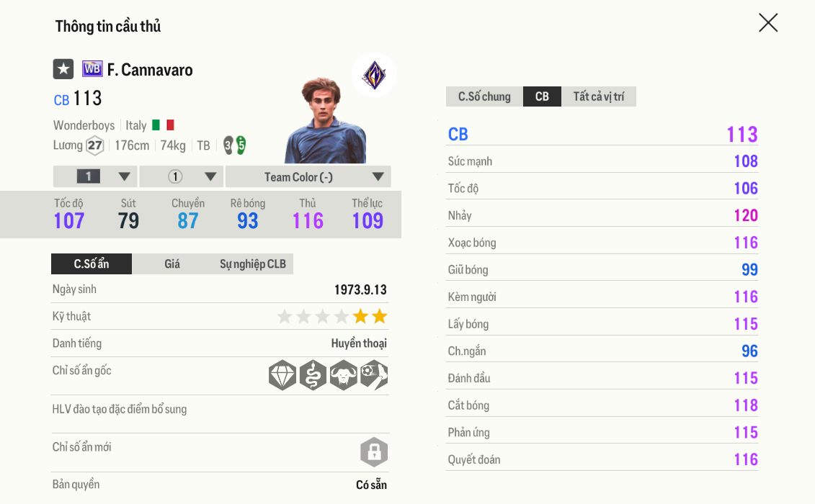Open the Sự nghiệp CLB tab
The width and height of the screenshot is (815, 504).
coord(253,264)
